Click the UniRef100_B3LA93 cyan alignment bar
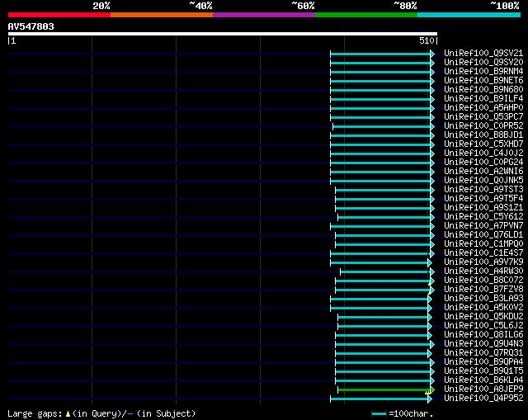The height and width of the screenshot is (420, 528). tap(379, 299)
